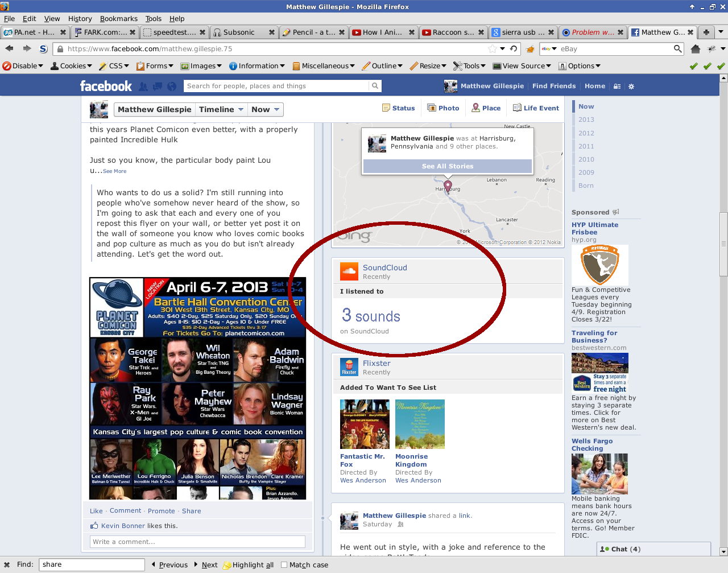Screen dimensions: 728x573
Task: Click the Moonrise Kingdom poster
Action: tap(420, 424)
